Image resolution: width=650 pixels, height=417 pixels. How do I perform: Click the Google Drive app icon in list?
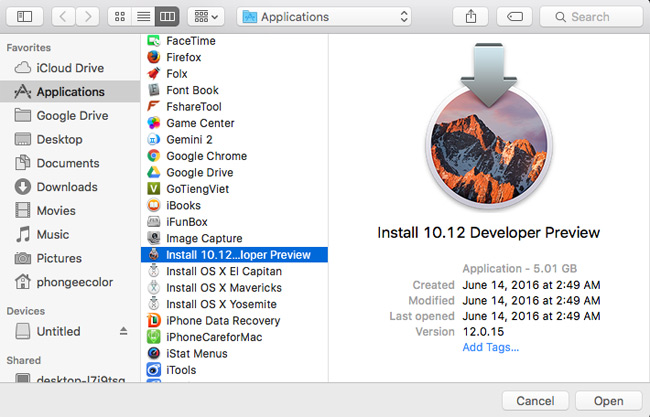154,172
